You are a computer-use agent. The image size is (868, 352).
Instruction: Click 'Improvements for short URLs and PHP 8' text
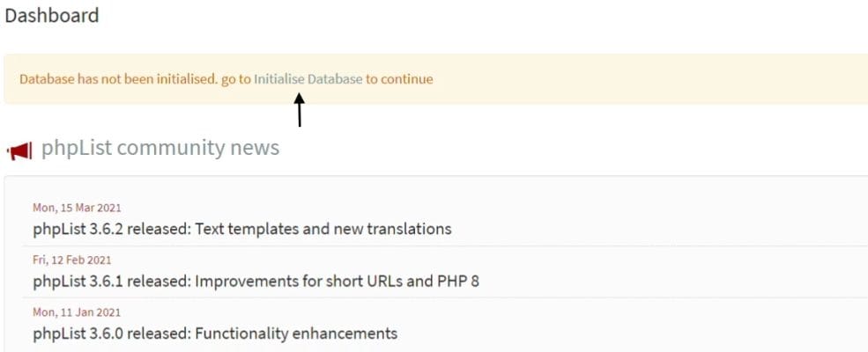(338, 282)
